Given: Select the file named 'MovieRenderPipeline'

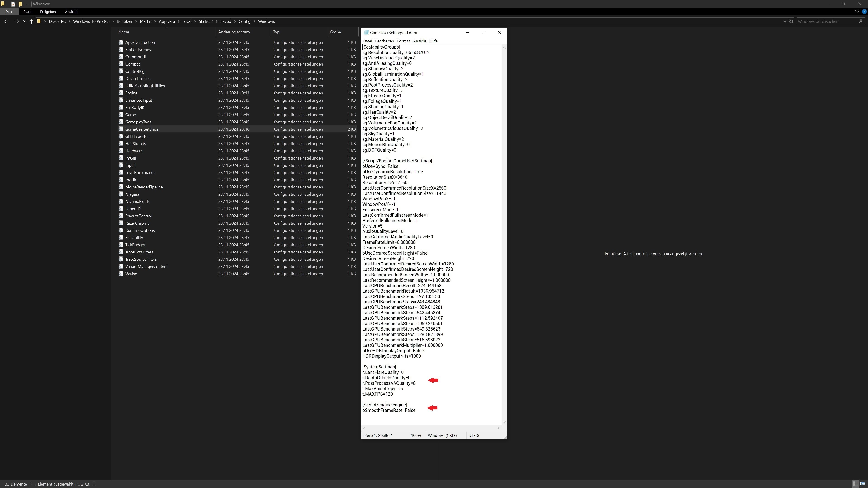Looking at the screenshot, I should [144, 187].
